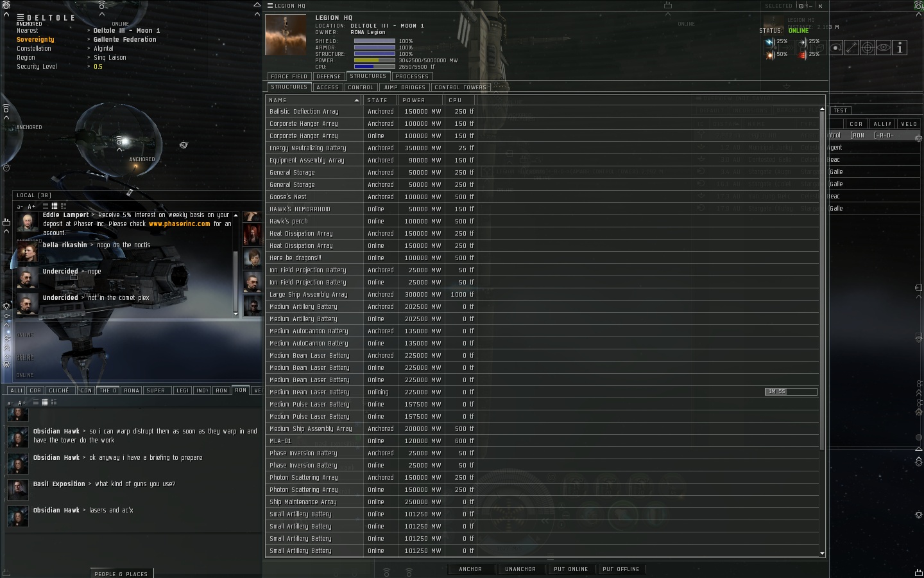The width and height of the screenshot is (924, 578).
Task: Select the TEST overview tab
Action: (841, 110)
